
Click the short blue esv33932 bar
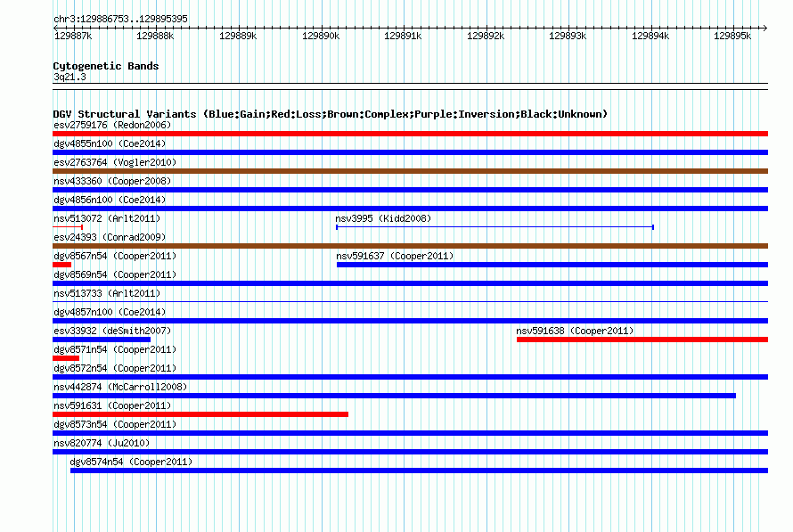[x=102, y=340]
